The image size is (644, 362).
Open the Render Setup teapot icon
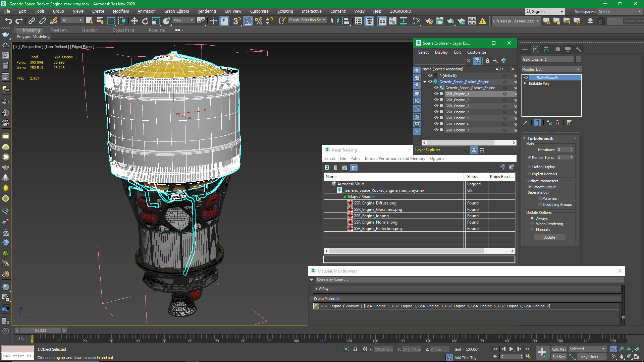[429, 21]
